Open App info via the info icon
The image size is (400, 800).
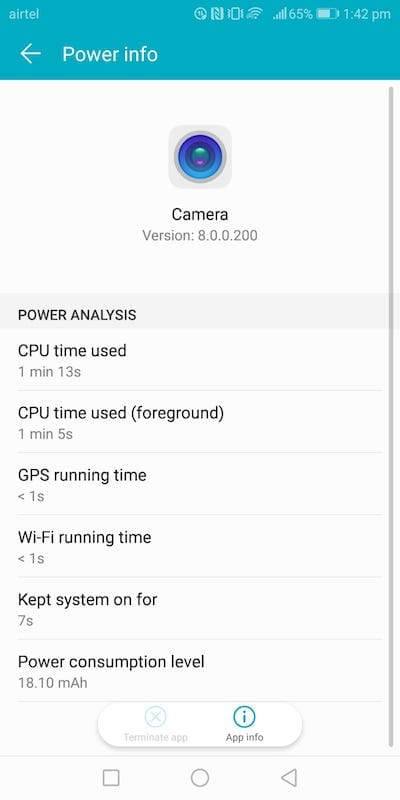click(x=244, y=717)
